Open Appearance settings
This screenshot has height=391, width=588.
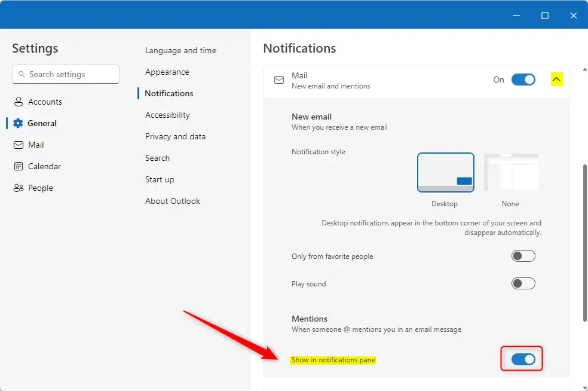[x=167, y=72]
